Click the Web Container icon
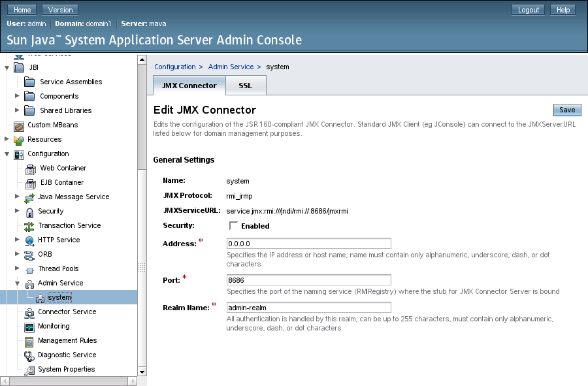 coord(30,169)
